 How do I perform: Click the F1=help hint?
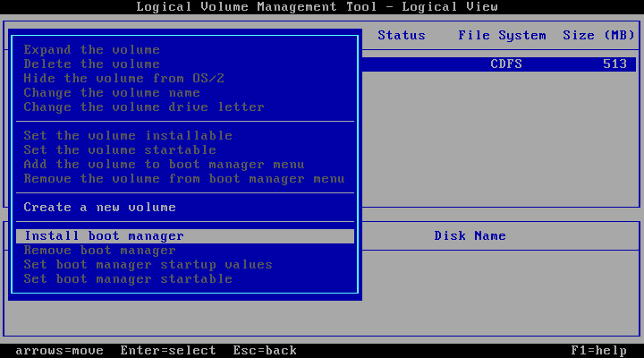click(x=598, y=351)
